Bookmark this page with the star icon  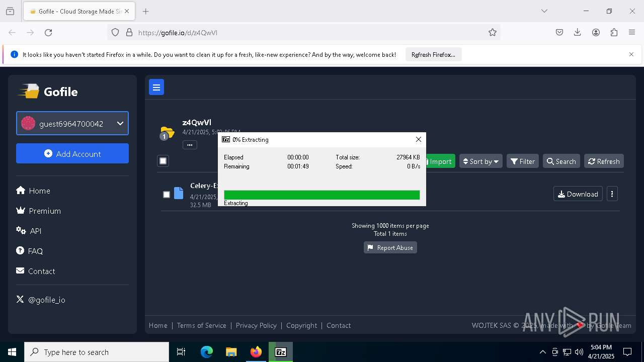point(493,32)
